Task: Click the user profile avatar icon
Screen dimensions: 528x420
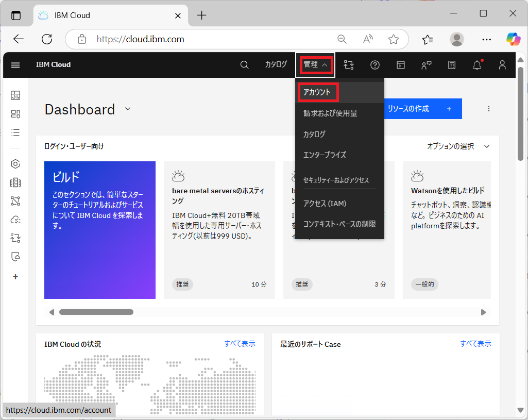Action: 502,65
